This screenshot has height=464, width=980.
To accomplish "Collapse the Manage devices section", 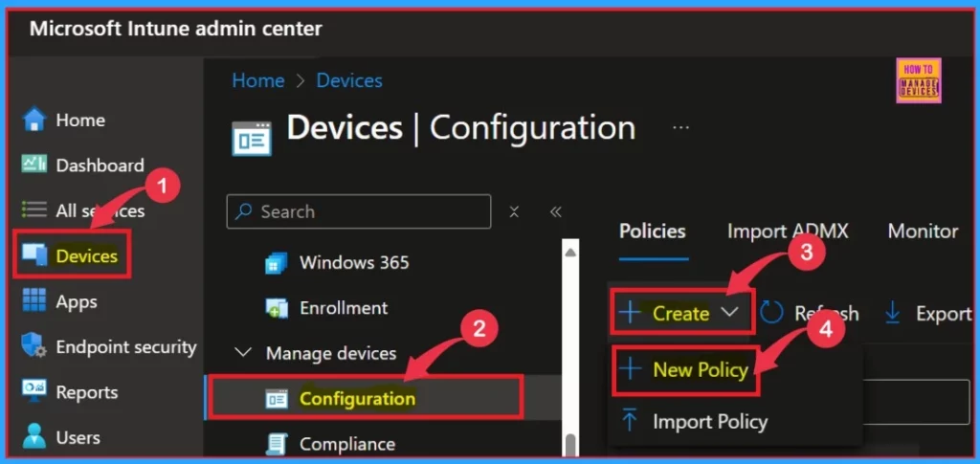I will click(x=242, y=353).
